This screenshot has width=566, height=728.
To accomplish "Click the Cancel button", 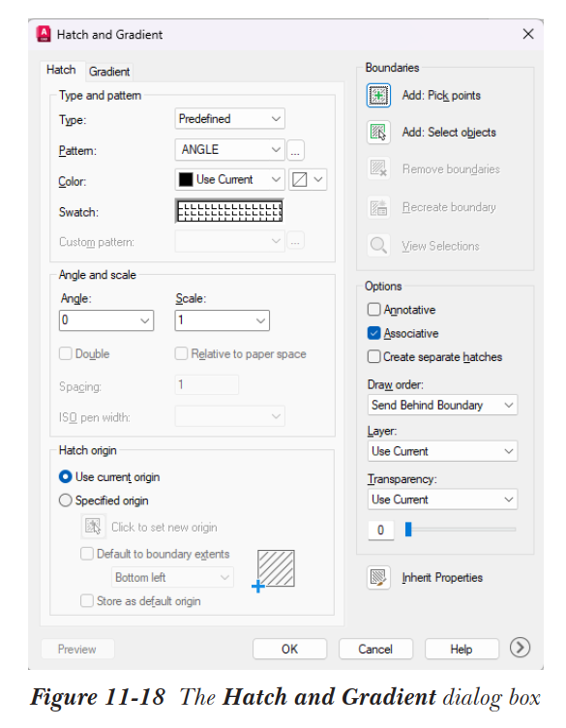I will click(x=375, y=649).
